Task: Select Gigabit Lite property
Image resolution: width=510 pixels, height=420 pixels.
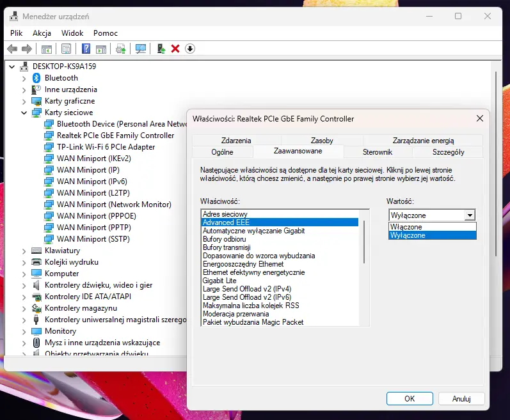Action: pyautogui.click(x=280, y=281)
